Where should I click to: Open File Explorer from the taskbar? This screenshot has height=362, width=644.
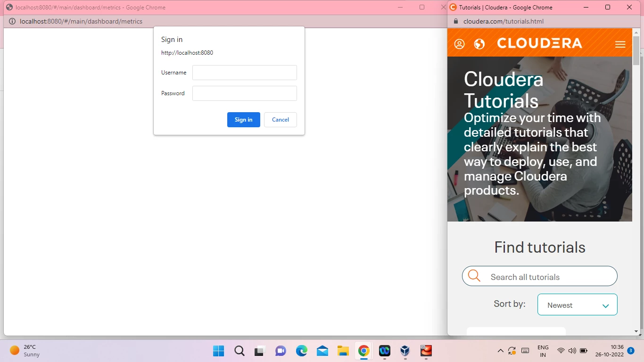(x=343, y=351)
